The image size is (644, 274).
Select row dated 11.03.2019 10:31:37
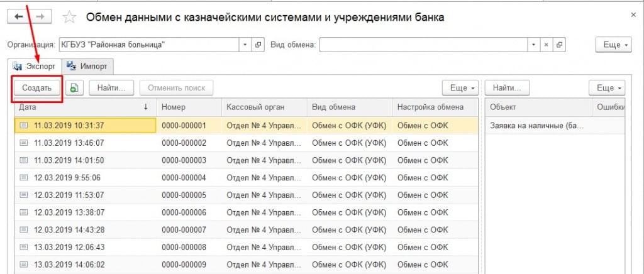(247, 126)
